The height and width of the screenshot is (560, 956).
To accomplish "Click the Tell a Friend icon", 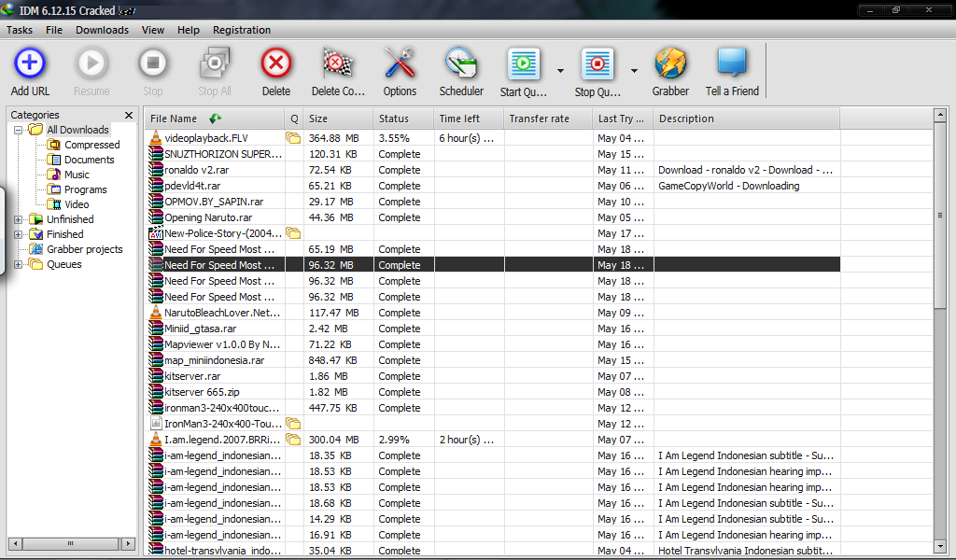I will (732, 63).
